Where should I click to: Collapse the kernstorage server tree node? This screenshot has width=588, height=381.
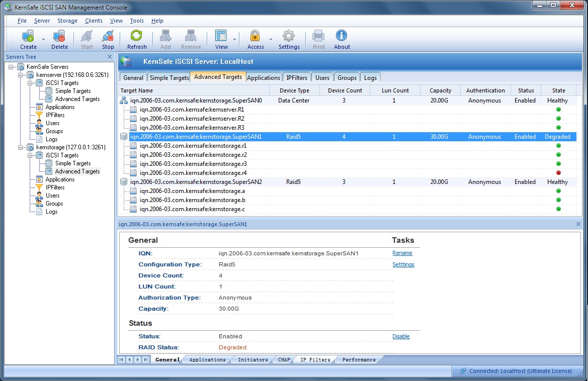pos(21,147)
